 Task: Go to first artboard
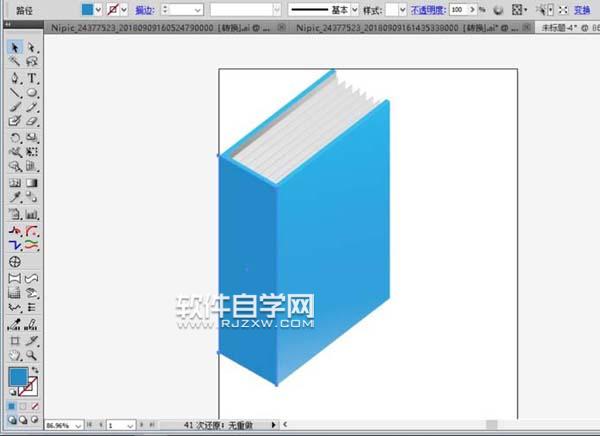pyautogui.click(x=90, y=425)
